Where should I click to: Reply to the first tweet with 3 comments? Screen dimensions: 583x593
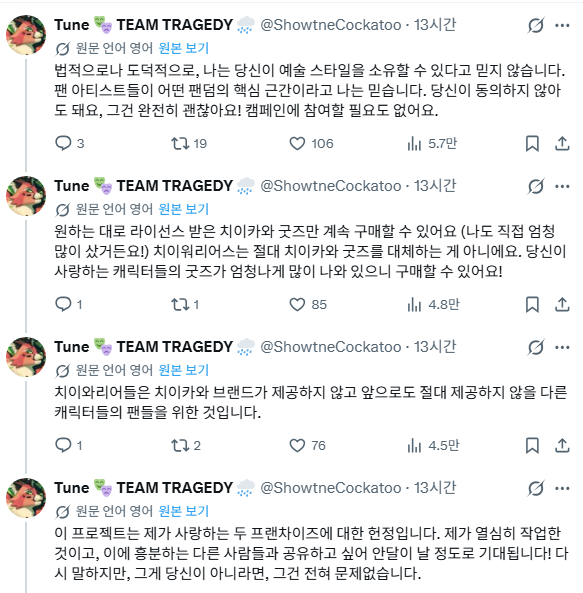point(70,144)
